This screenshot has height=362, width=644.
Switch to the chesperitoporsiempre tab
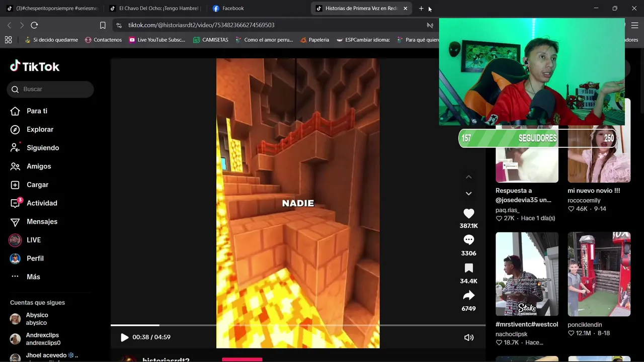52,9
